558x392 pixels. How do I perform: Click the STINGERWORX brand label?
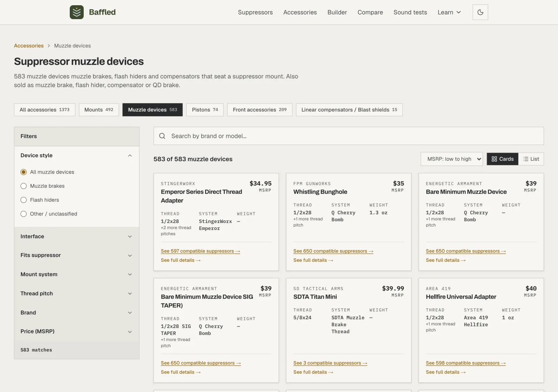coord(178,184)
